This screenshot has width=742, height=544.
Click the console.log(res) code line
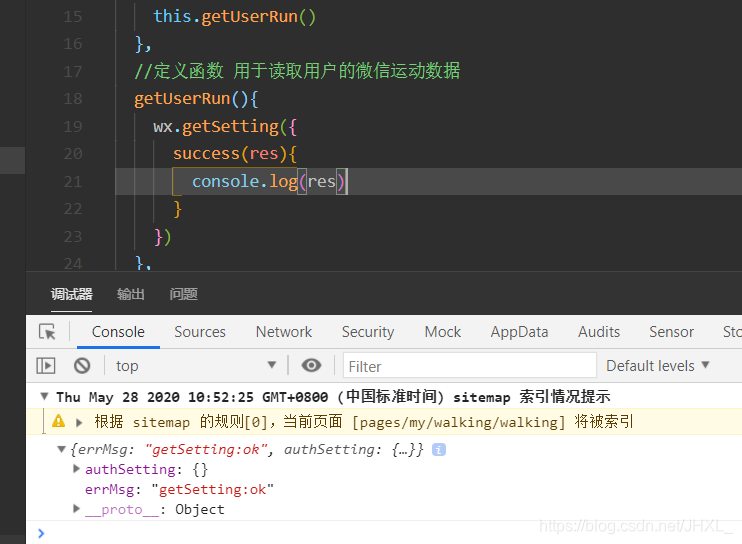pyautogui.click(x=270, y=181)
